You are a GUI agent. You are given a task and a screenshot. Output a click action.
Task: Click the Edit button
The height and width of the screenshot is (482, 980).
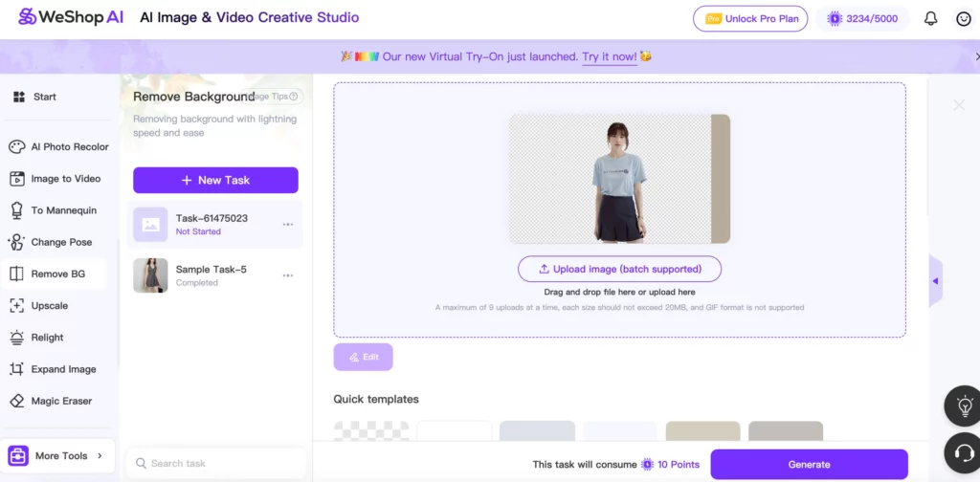363,357
